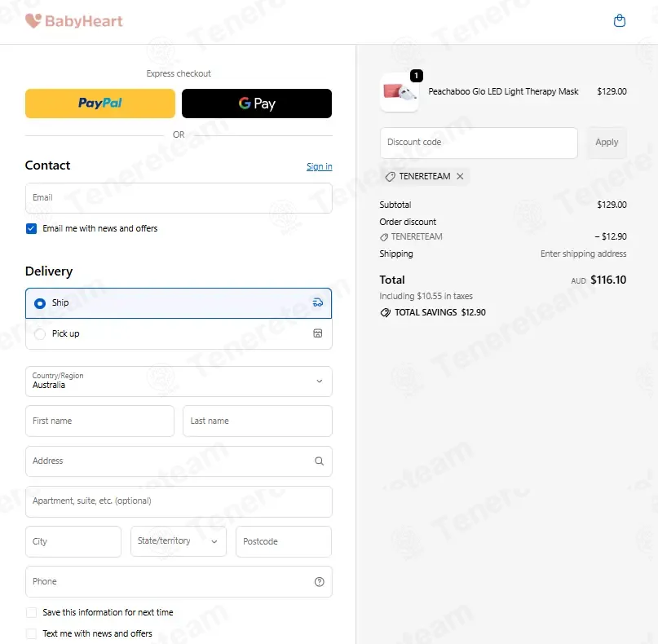Focus the Phone input field
Screen dimensions: 658x644
(x=179, y=581)
